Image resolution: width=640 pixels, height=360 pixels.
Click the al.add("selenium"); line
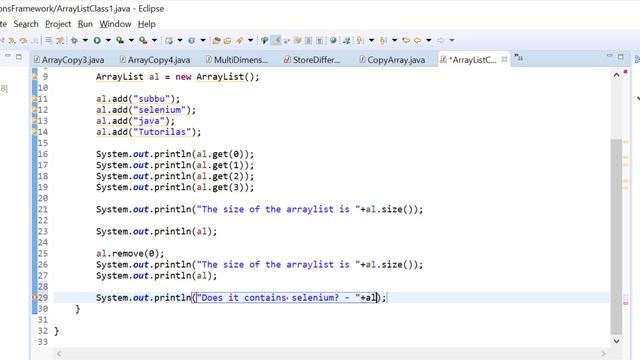coord(146,110)
